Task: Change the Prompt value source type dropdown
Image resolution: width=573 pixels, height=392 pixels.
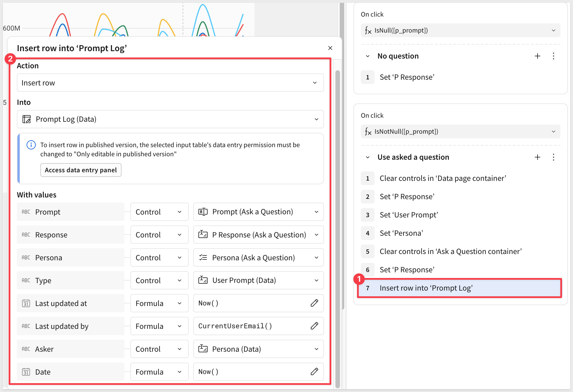Action: pos(159,212)
